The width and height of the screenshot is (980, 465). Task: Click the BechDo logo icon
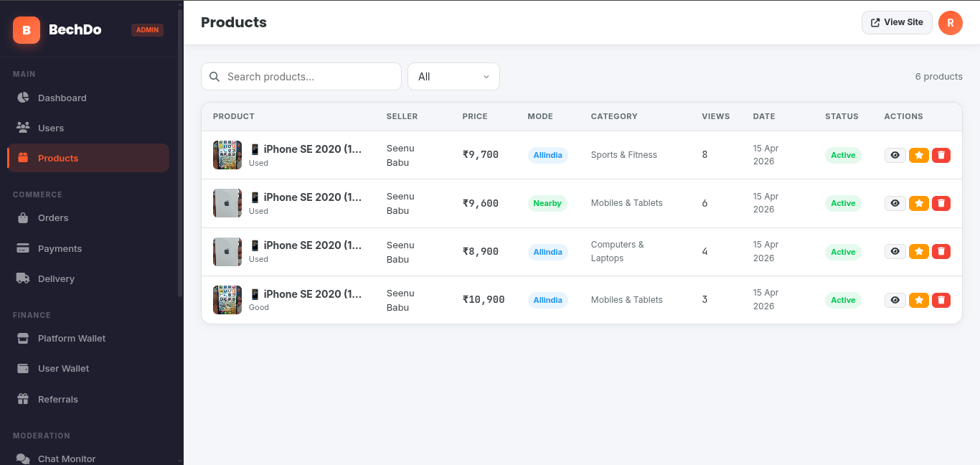tap(27, 30)
